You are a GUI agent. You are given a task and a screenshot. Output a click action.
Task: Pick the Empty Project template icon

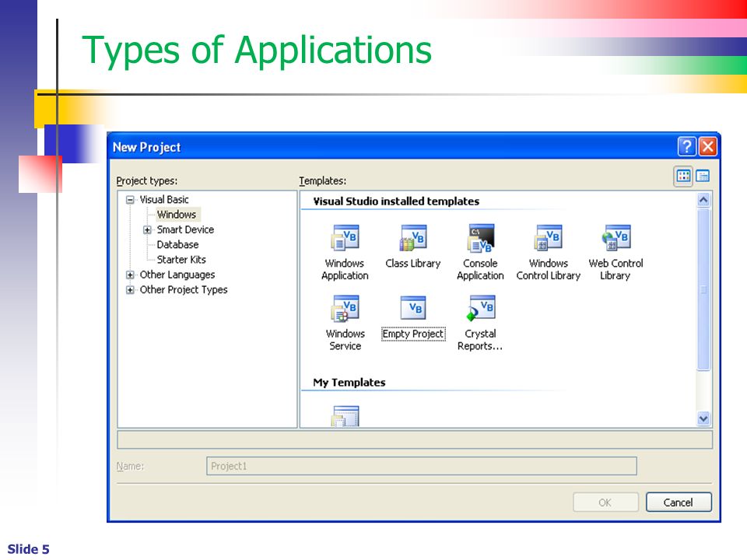413,308
